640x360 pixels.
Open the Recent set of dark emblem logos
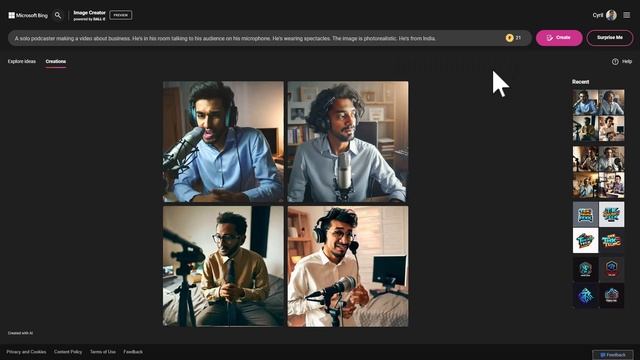(x=598, y=282)
